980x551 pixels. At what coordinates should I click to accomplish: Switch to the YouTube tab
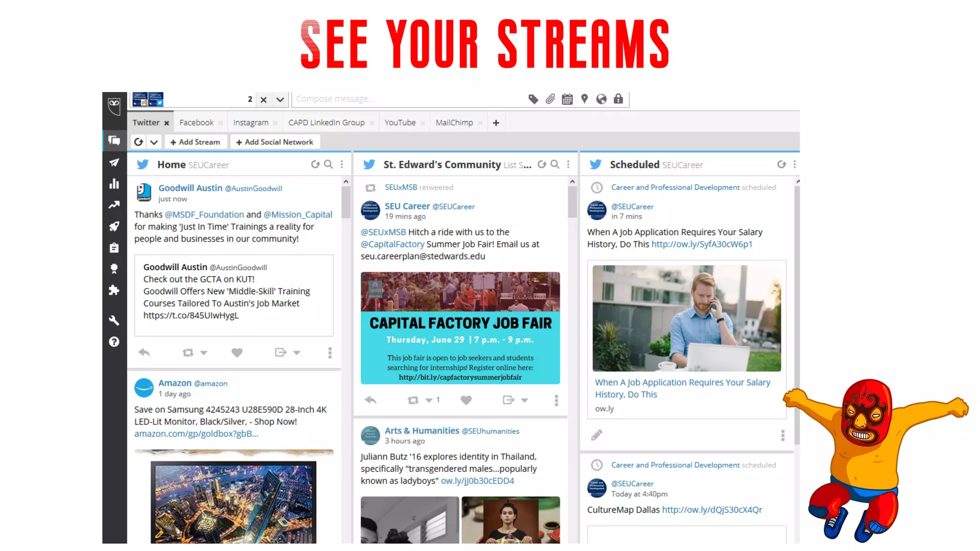pos(400,122)
